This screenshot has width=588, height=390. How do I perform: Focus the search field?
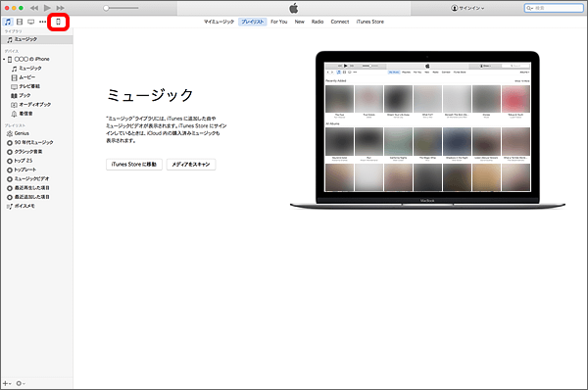pyautogui.click(x=554, y=8)
